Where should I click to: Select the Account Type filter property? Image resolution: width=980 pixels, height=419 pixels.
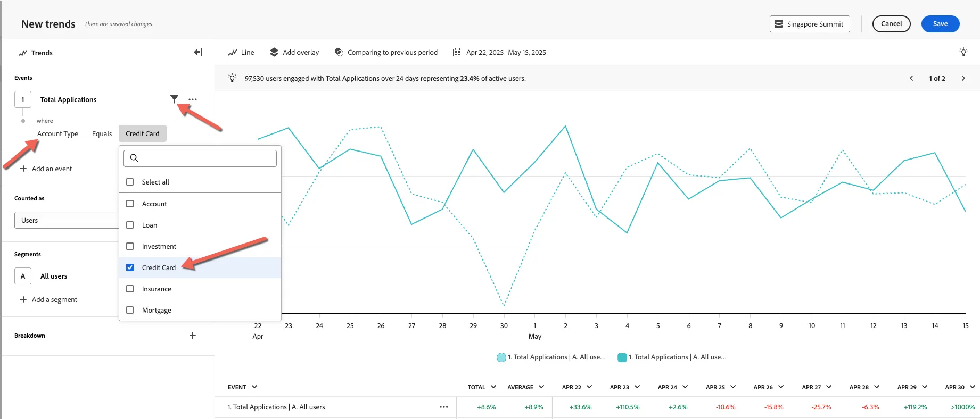pyautogui.click(x=57, y=133)
